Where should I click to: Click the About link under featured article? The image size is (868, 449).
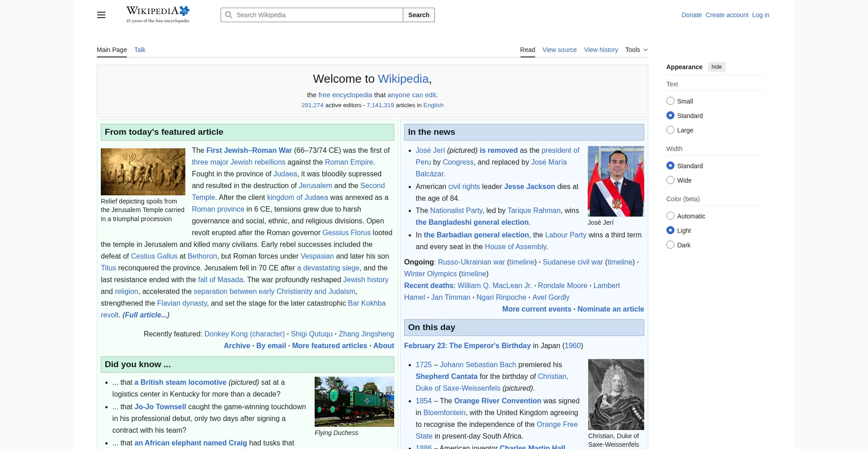tap(384, 345)
